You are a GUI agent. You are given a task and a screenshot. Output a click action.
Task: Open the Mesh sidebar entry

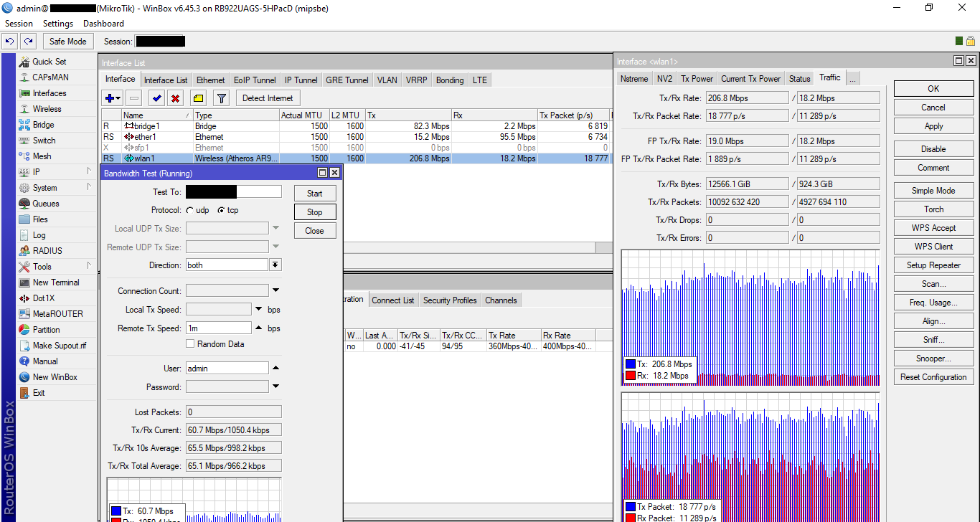click(x=42, y=156)
